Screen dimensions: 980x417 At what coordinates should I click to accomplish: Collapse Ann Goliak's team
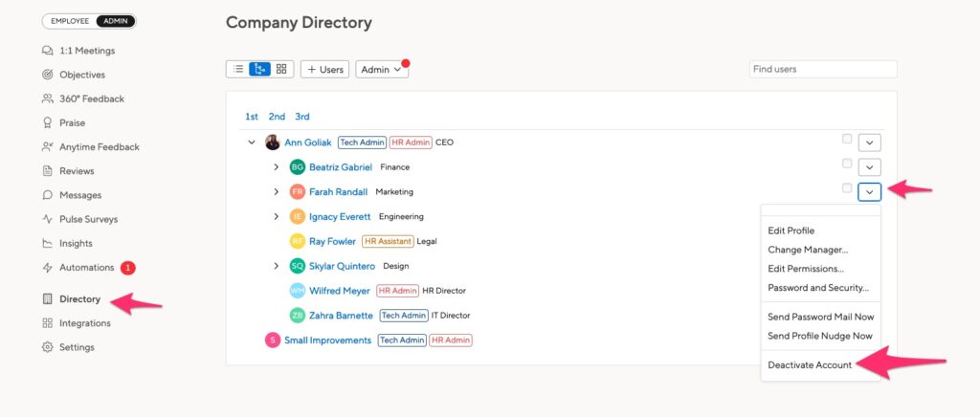coord(252,143)
